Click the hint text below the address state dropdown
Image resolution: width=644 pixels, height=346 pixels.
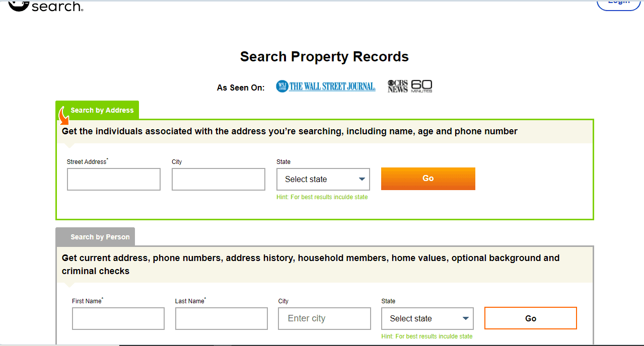pos(323,197)
